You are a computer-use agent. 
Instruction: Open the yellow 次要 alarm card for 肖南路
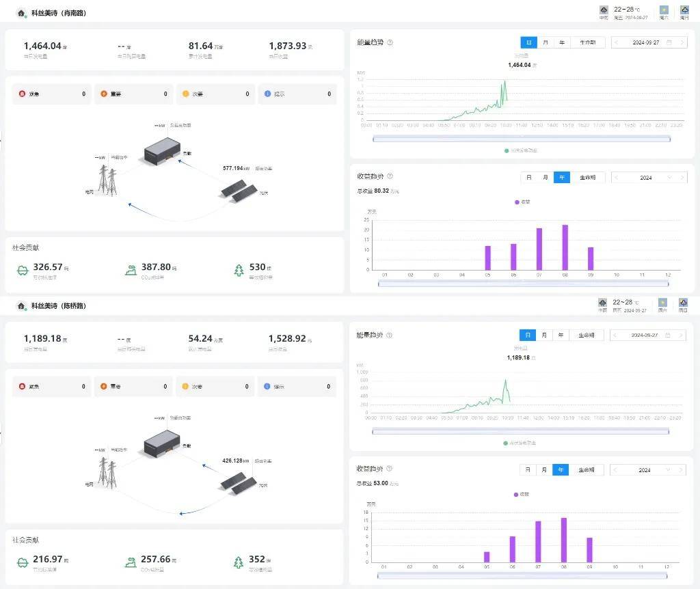point(215,94)
